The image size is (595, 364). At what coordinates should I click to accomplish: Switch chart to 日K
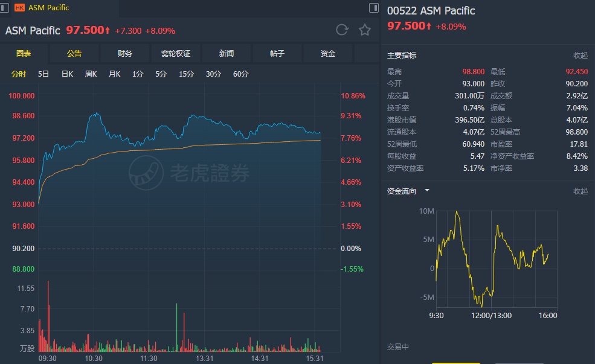(x=67, y=74)
